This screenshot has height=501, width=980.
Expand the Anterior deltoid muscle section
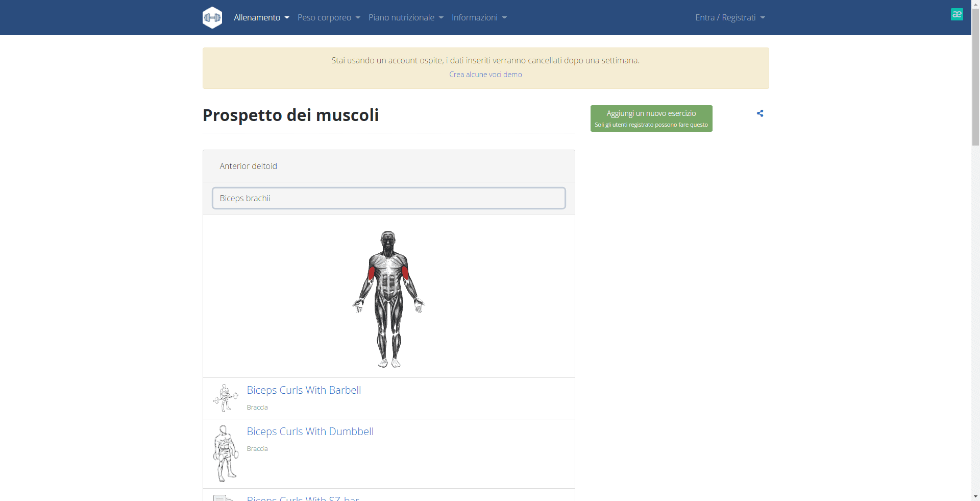(x=389, y=166)
